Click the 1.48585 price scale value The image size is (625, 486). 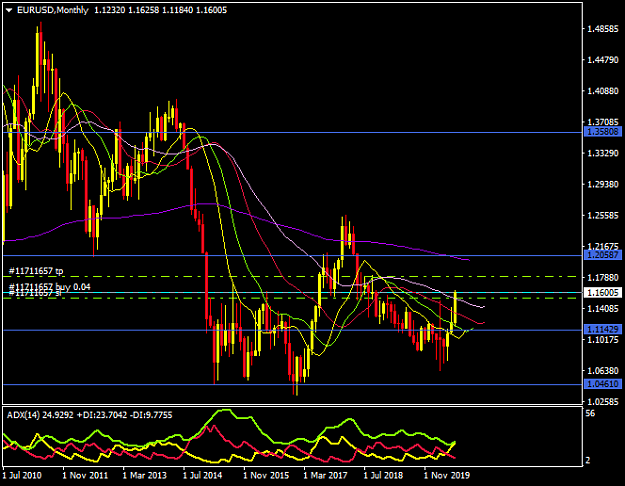pos(603,29)
